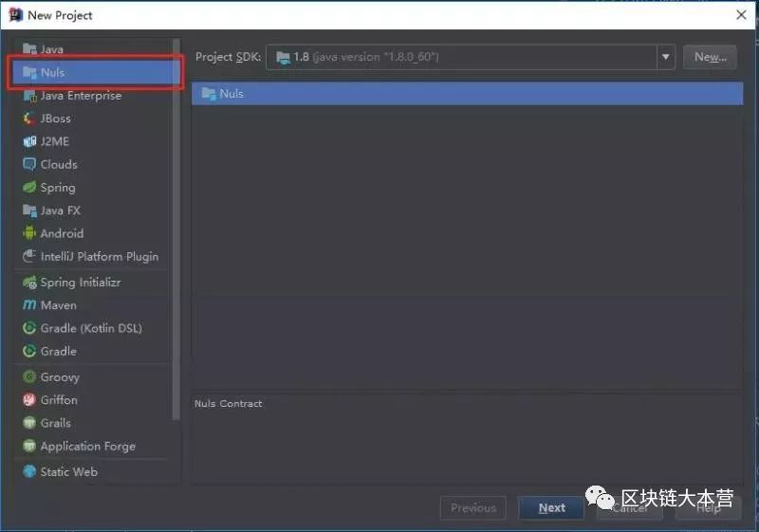
Task: Choose the Static Web globe icon
Action: (29, 471)
